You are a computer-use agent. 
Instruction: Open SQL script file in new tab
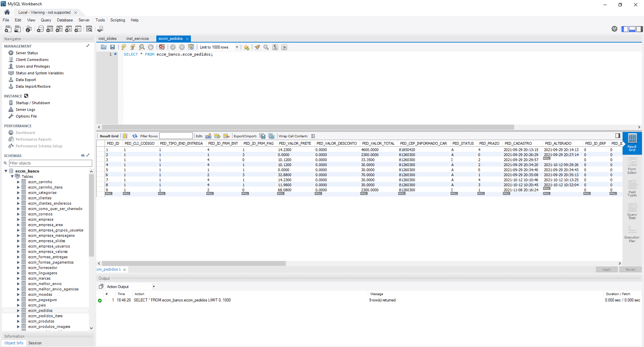click(x=18, y=29)
